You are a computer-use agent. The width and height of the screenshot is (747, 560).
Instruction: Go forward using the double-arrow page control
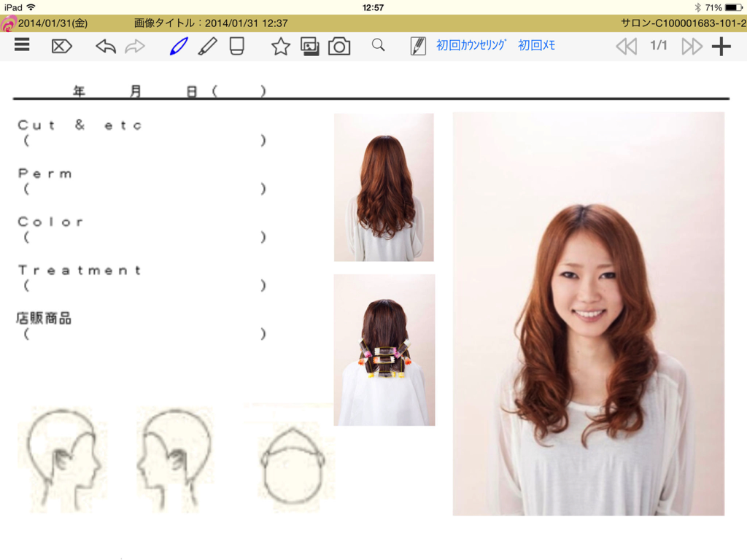(x=690, y=45)
